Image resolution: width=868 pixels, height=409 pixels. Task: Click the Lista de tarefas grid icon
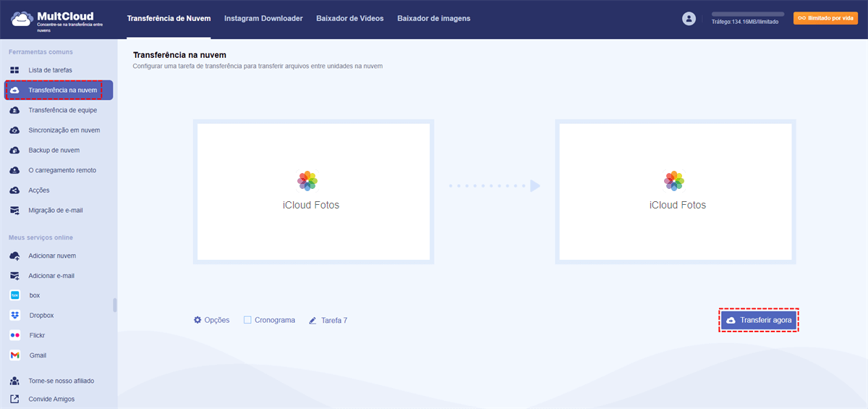tap(14, 70)
